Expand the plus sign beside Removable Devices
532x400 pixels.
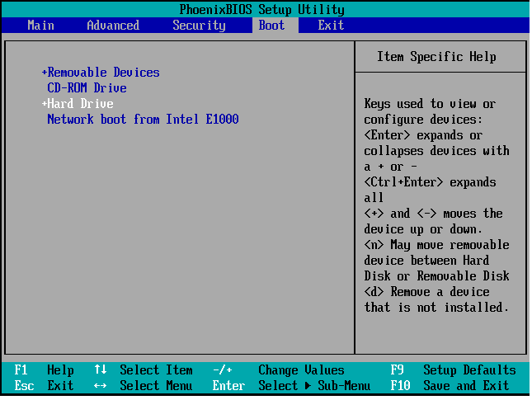[x=44, y=73]
